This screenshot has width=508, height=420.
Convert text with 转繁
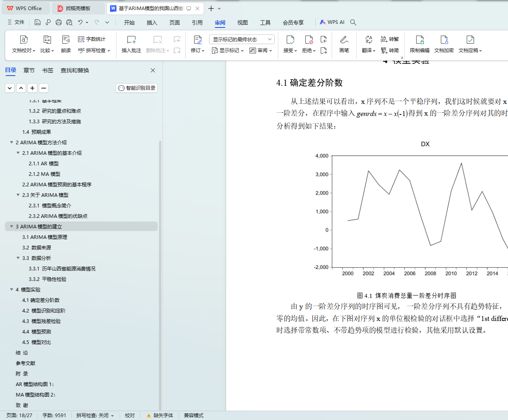pyautogui.click(x=390, y=39)
